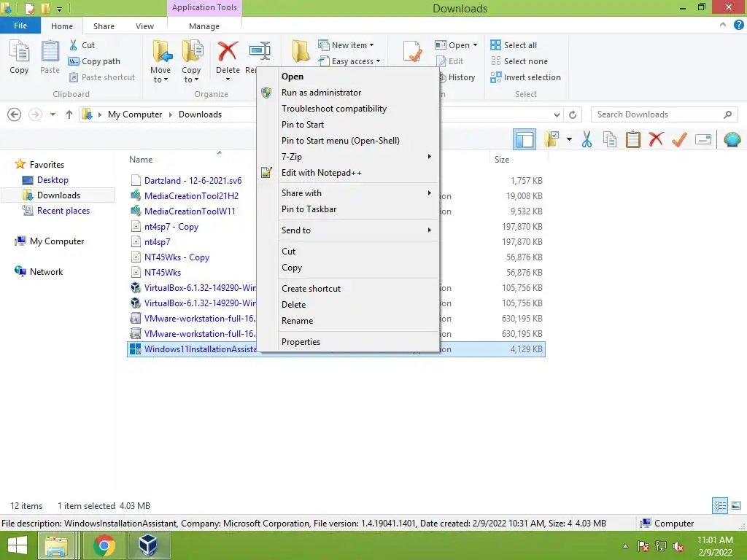Toggle the preview pane toolbar icon
747x560 pixels.
pyautogui.click(x=524, y=139)
